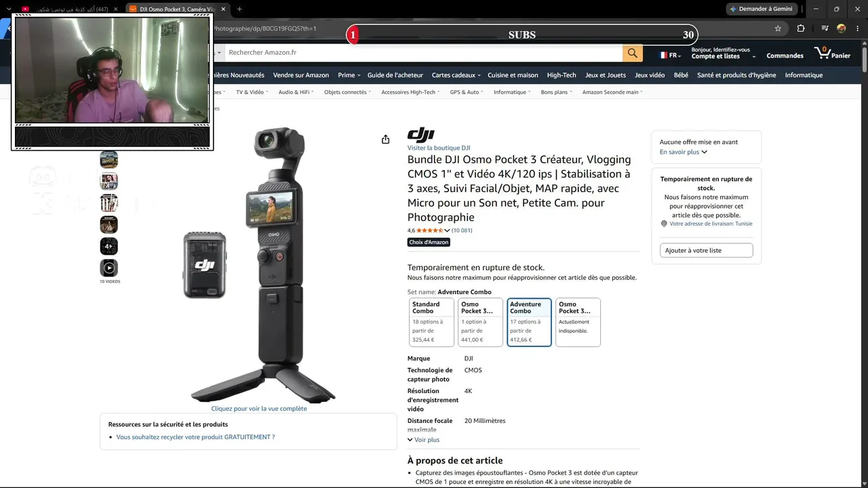Select the third product image thumbnail

click(x=108, y=203)
